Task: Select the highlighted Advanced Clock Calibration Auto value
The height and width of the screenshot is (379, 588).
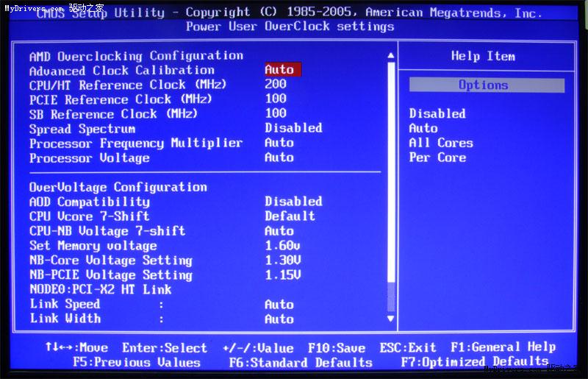Action: pyautogui.click(x=283, y=69)
